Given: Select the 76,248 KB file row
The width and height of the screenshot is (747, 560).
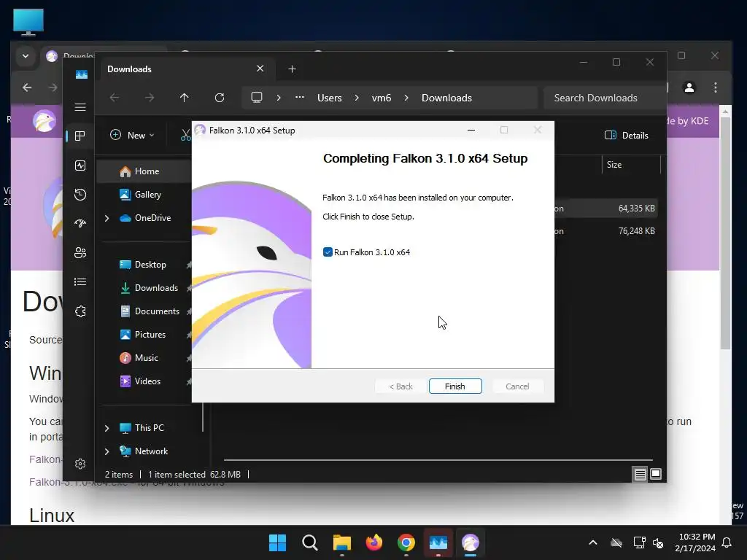Looking at the screenshot, I should [605, 231].
